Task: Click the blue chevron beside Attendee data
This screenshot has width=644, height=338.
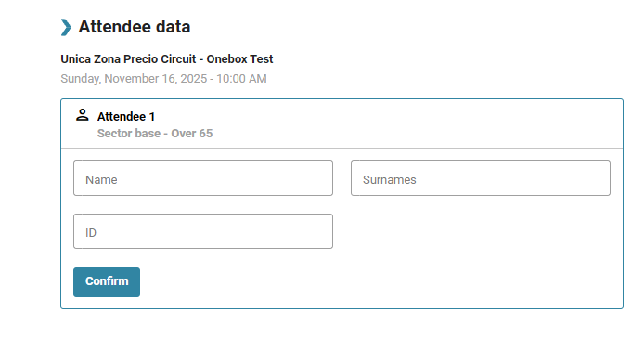Action: point(66,27)
